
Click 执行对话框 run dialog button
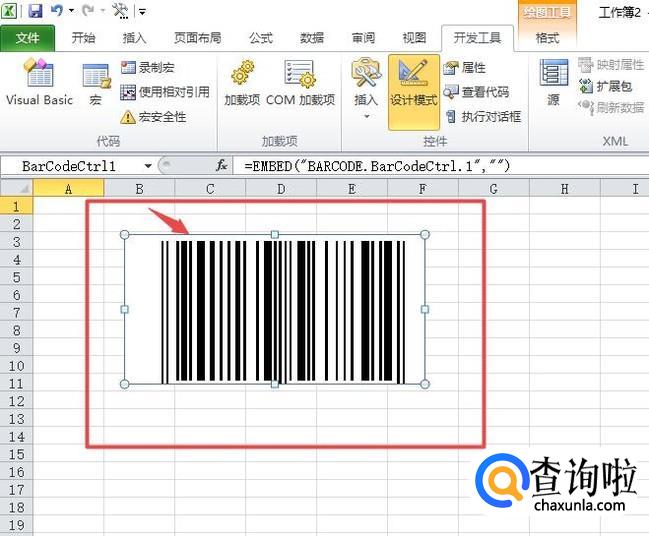coord(482,117)
